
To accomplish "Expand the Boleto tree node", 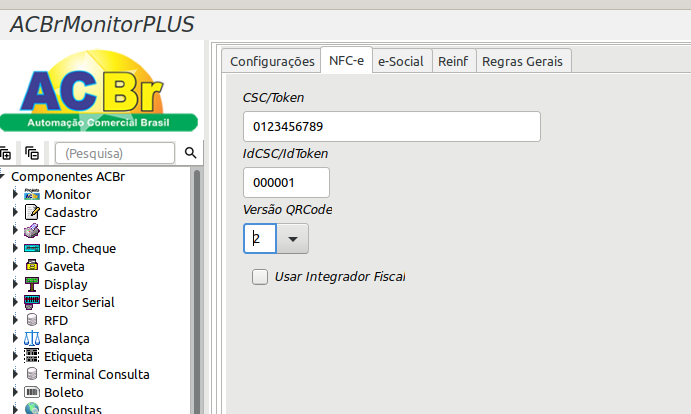I will coord(15,392).
